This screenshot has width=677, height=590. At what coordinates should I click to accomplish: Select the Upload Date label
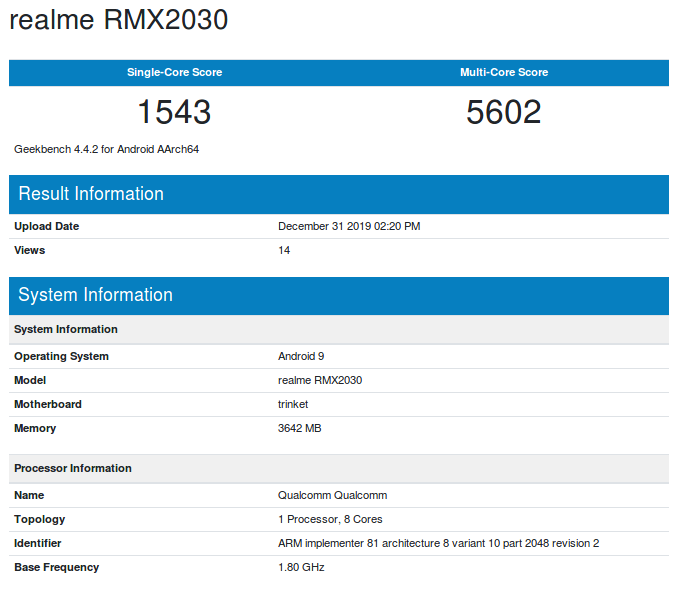pyautogui.click(x=47, y=226)
